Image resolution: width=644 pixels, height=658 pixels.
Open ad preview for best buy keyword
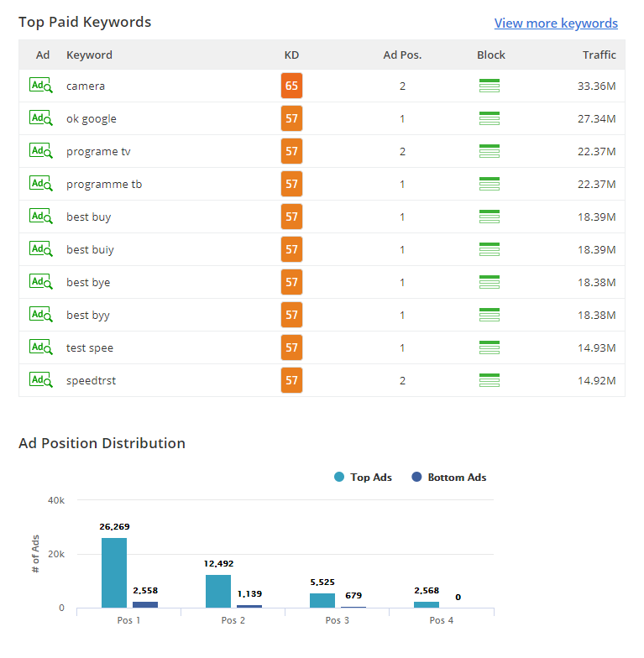point(41,217)
